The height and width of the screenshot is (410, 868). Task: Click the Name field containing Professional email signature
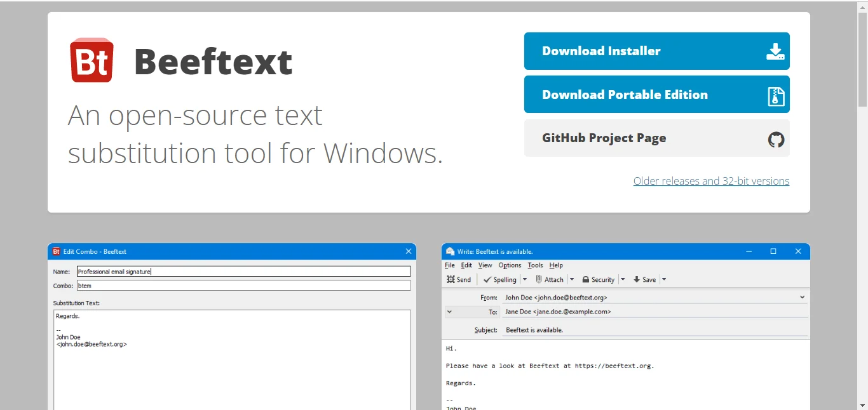click(x=243, y=272)
